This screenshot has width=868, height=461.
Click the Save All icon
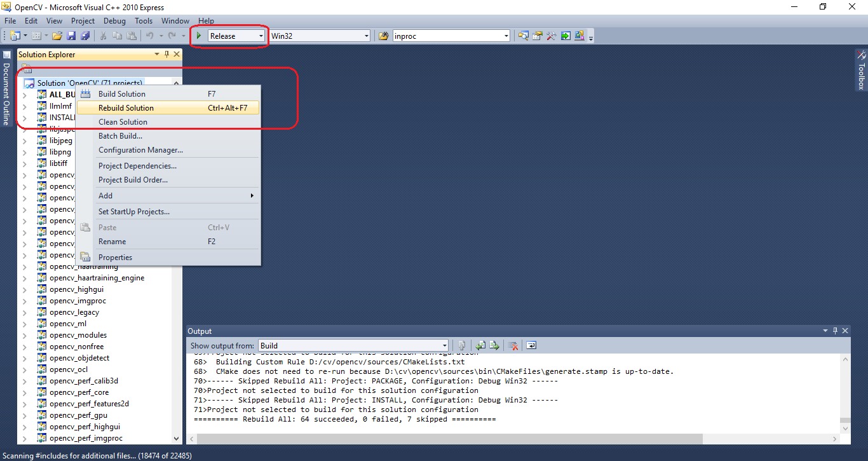point(85,36)
